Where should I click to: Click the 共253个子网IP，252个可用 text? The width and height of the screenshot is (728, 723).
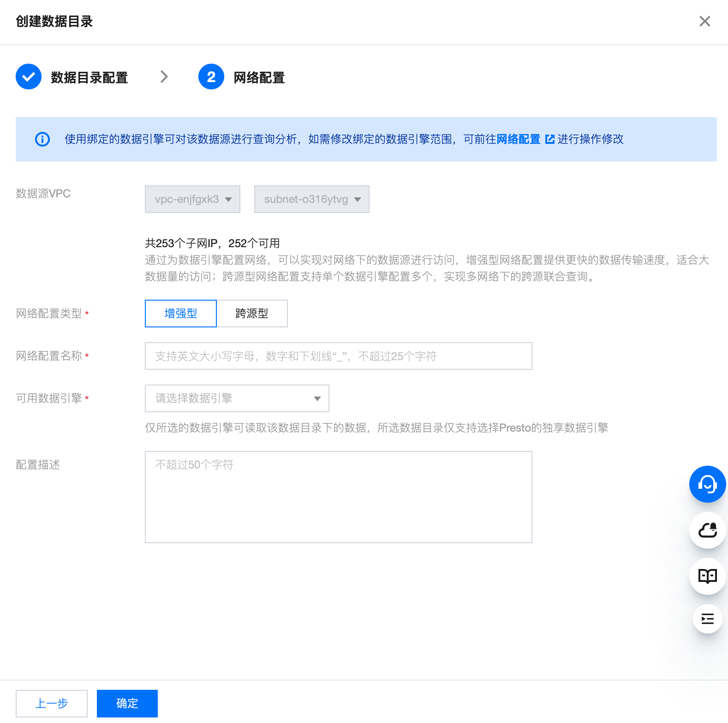pyautogui.click(x=213, y=243)
